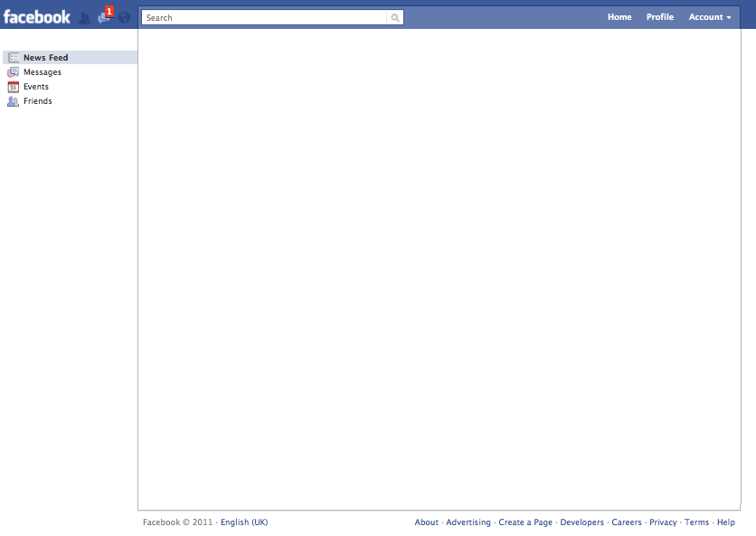Open the About footer link
The height and width of the screenshot is (536, 756).
click(426, 522)
